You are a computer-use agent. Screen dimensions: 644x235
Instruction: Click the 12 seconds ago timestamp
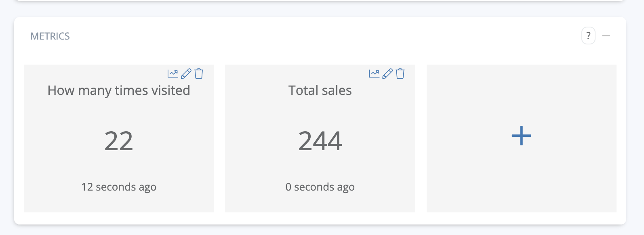[x=119, y=187]
